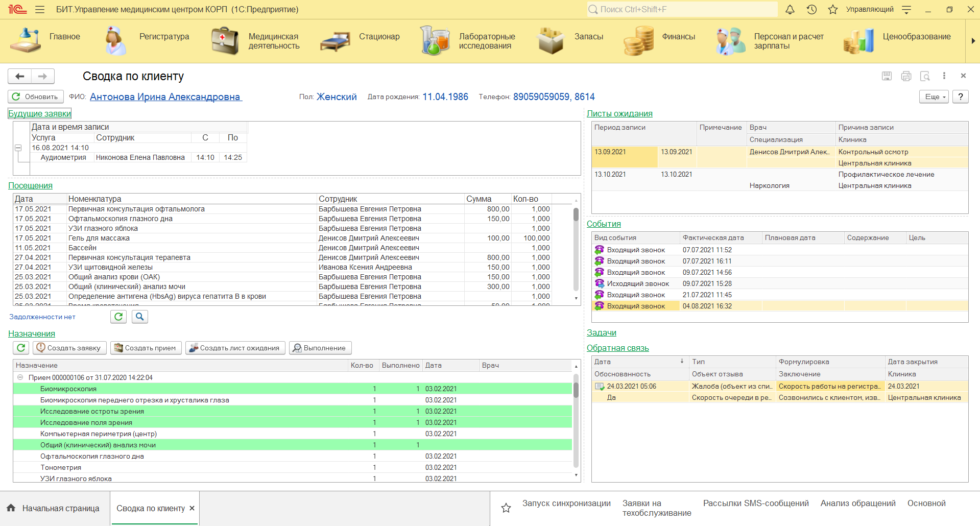Image resolution: width=980 pixels, height=526 pixels.
Task: Click the Создать заявку button
Action: [x=69, y=348]
